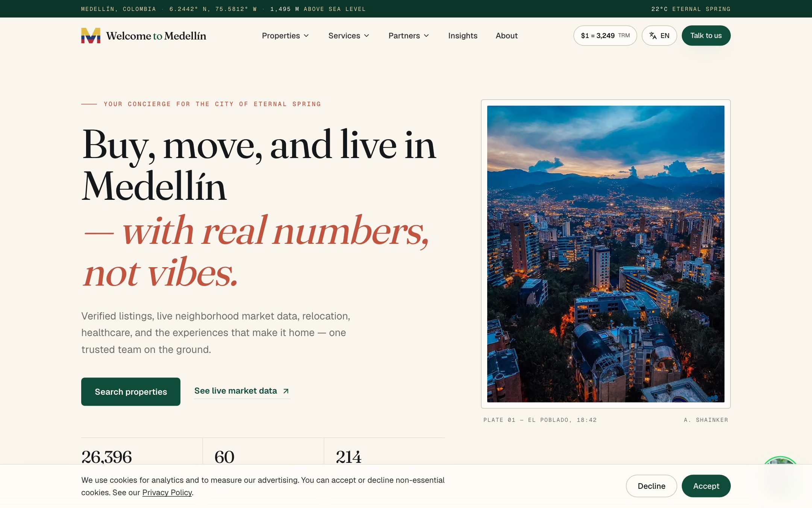Click the MEDELLÍN, COLOMBIA text in top bar
This screenshot has height=508, width=812.
[x=118, y=9]
